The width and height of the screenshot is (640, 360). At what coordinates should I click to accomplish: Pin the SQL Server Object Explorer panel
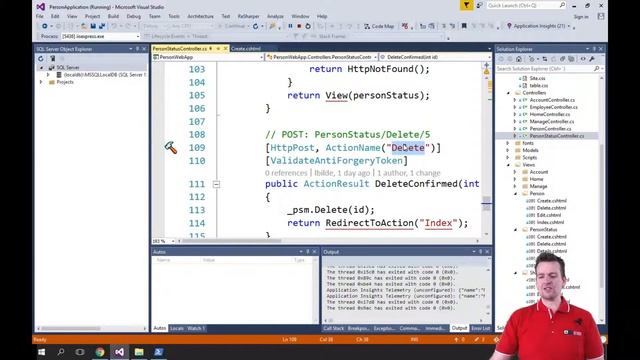pos(138,49)
